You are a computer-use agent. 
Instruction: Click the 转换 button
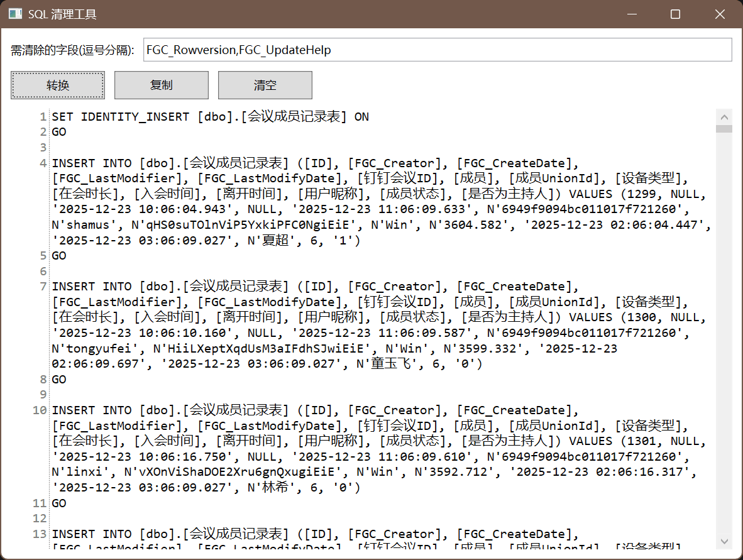(x=58, y=85)
